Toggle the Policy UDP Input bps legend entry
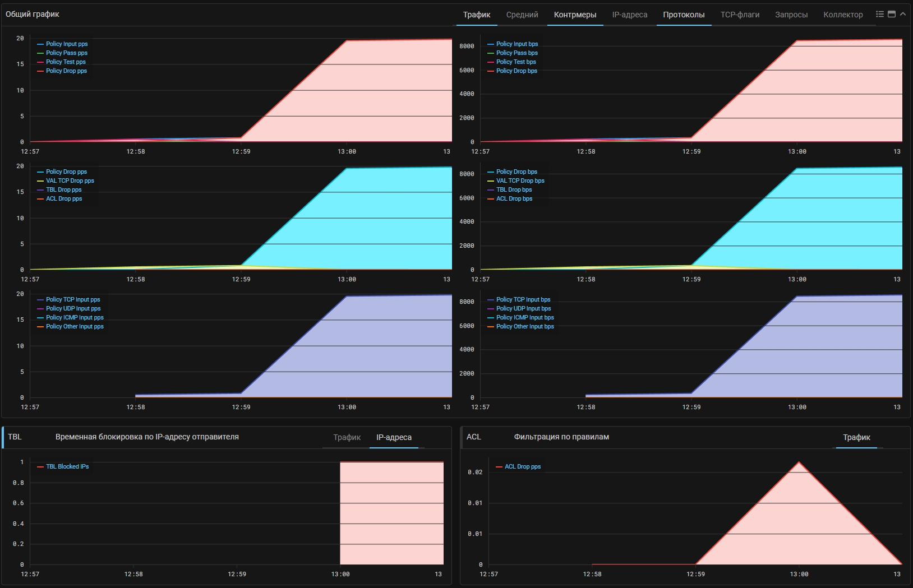The image size is (913, 588). click(523, 308)
